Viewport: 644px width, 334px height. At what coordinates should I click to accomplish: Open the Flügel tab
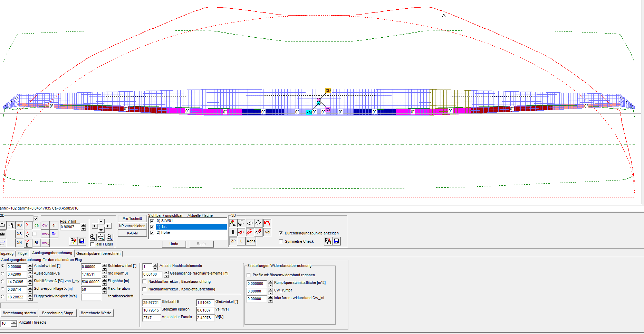coord(22,253)
